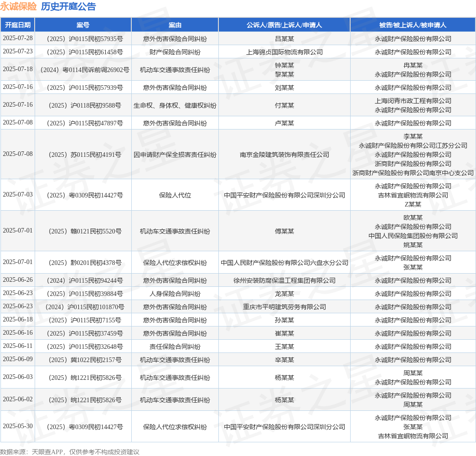This screenshot has width=476, height=456.
Task: Click the 历史开庭公告 heading
Action: click(x=68, y=6)
